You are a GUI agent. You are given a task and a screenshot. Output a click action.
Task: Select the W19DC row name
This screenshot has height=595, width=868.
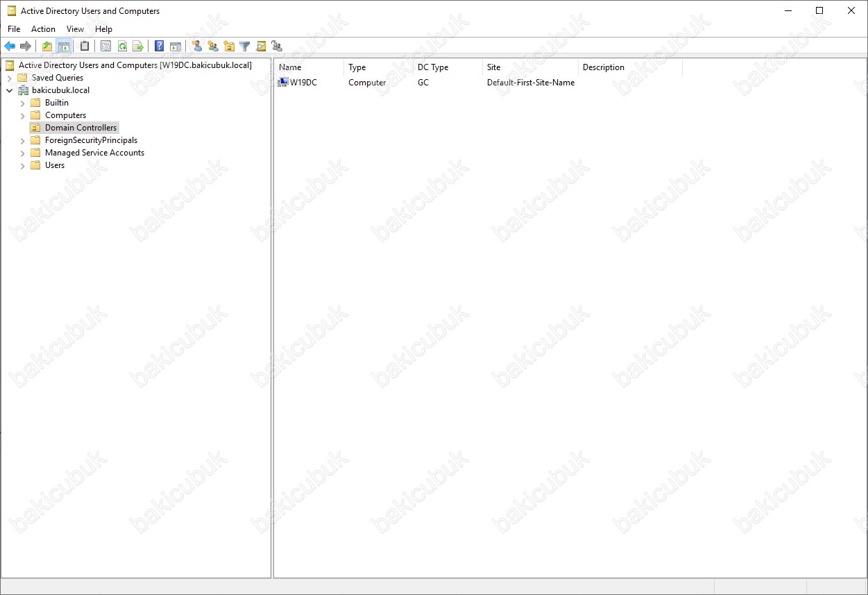pyautogui.click(x=303, y=83)
